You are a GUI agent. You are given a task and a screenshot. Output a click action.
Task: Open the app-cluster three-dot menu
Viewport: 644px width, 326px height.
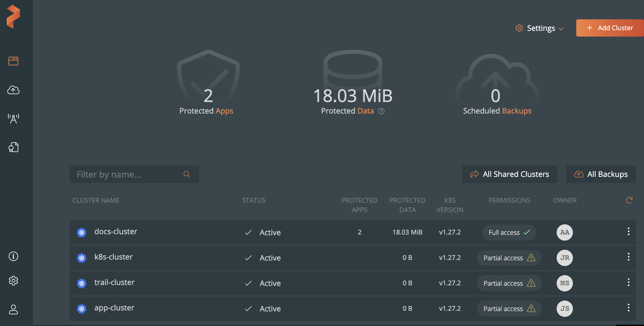628,308
